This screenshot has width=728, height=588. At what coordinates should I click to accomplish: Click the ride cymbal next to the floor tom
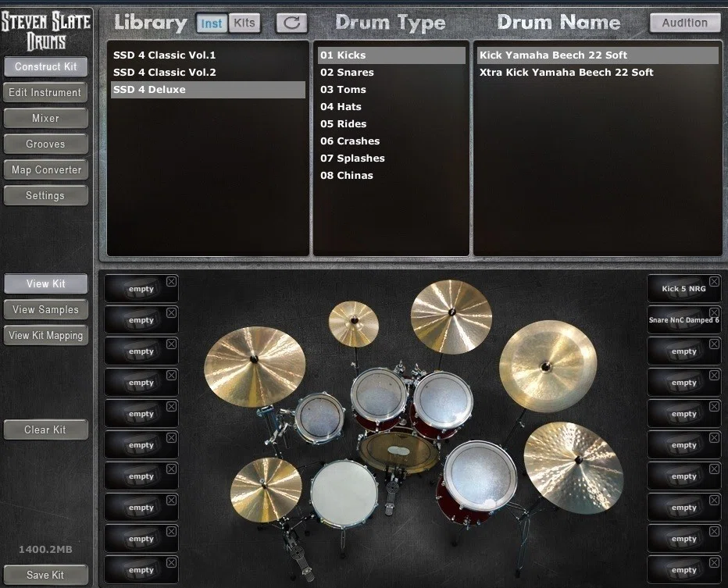point(573,467)
